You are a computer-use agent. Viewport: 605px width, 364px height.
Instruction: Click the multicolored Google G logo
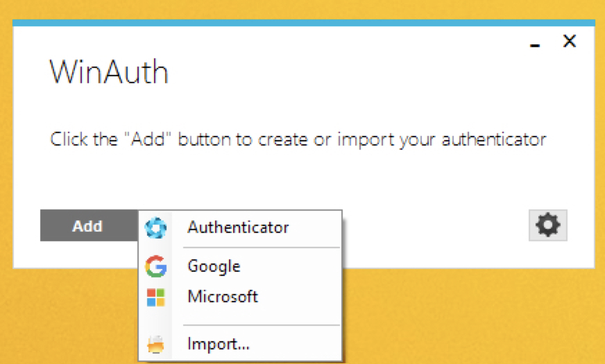pyautogui.click(x=155, y=266)
